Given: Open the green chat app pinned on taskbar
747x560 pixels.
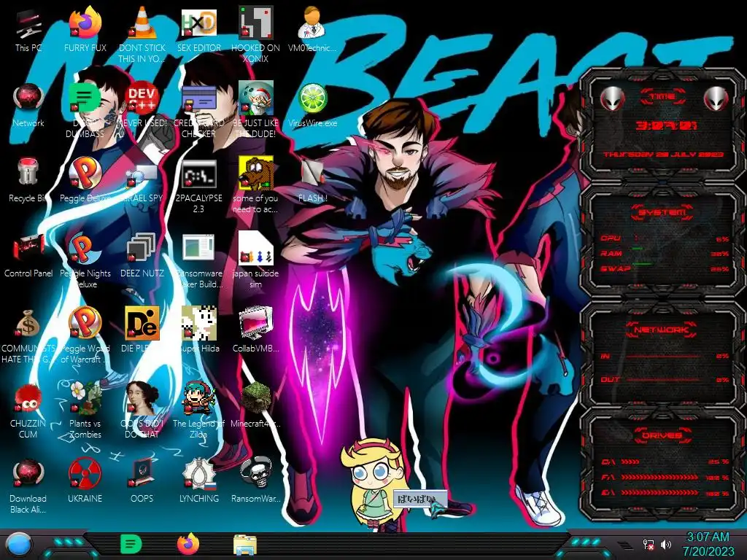Looking at the screenshot, I should [x=131, y=544].
